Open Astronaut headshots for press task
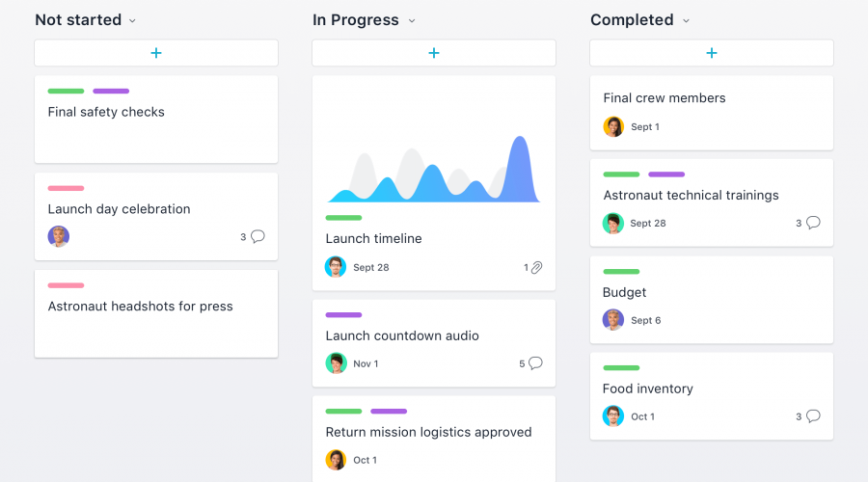The image size is (868, 482). tap(141, 307)
